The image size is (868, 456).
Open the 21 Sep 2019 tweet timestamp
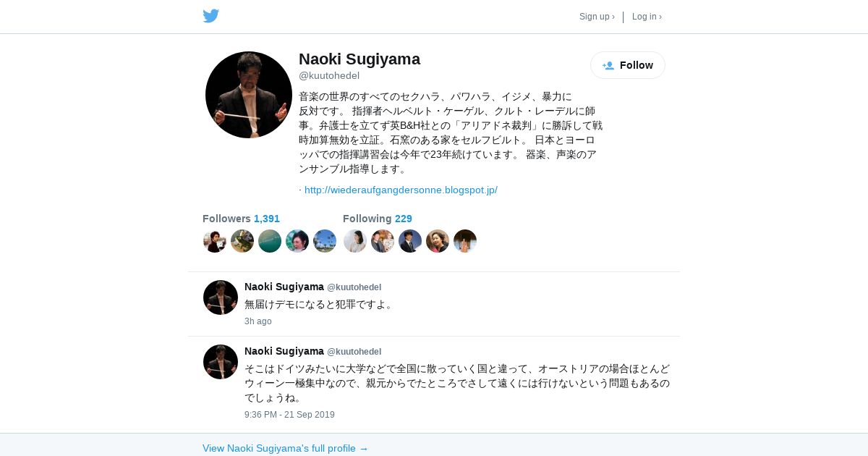289,415
